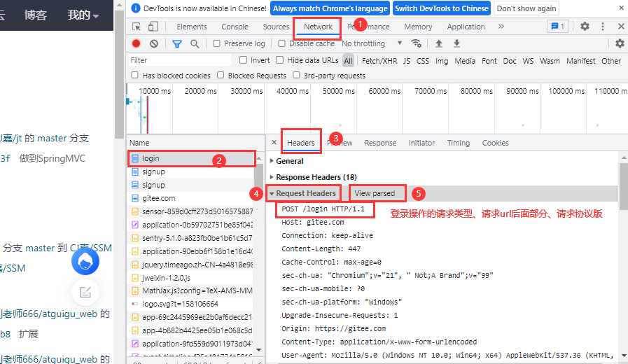Click the network overview timeline at 10000 ms
Image resolution: width=628 pixels, height=364 pixels.
(155, 91)
